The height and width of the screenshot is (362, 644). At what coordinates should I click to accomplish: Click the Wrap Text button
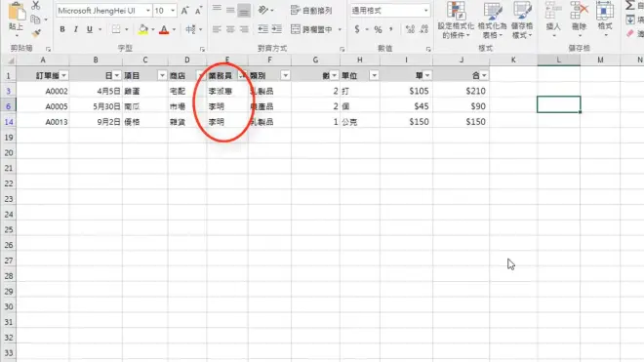[311, 11]
